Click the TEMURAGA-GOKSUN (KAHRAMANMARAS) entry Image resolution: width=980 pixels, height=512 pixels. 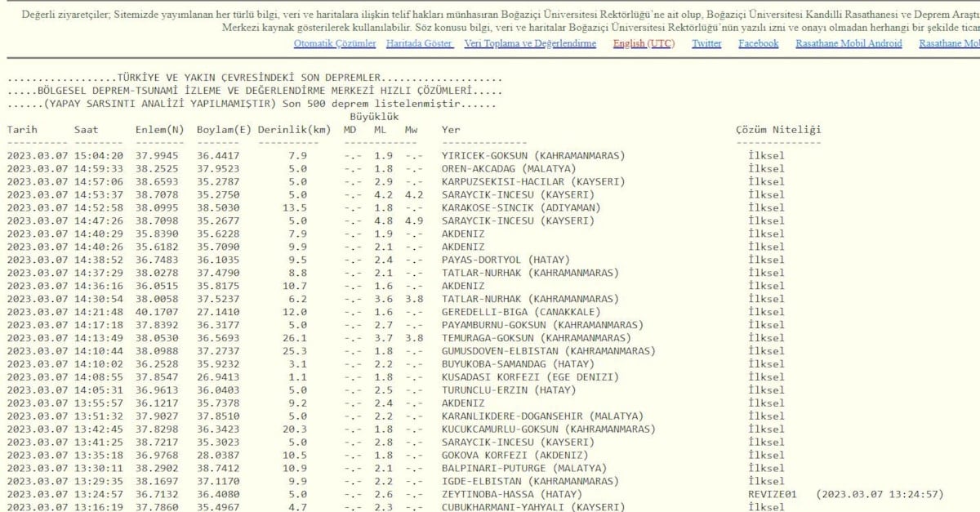click(x=536, y=338)
